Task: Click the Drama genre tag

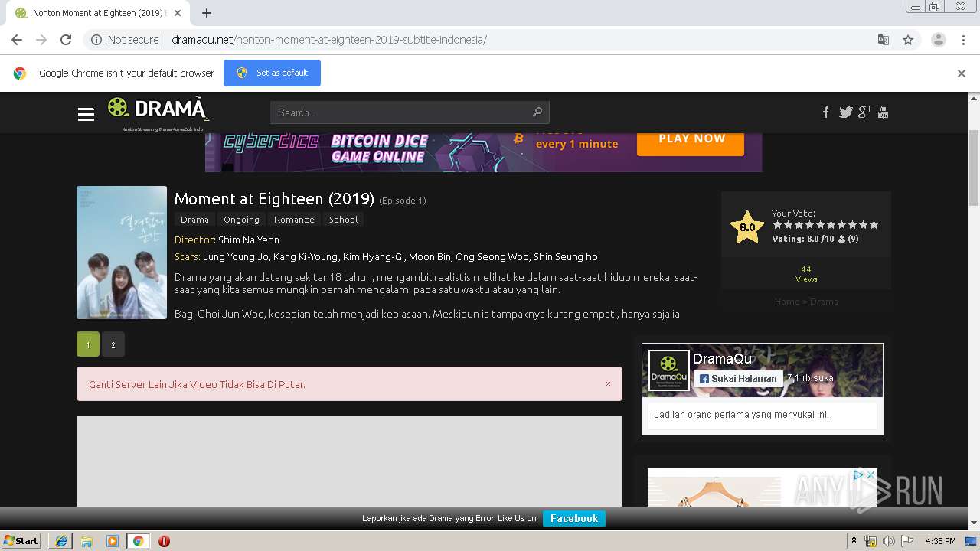Action: [x=194, y=220]
